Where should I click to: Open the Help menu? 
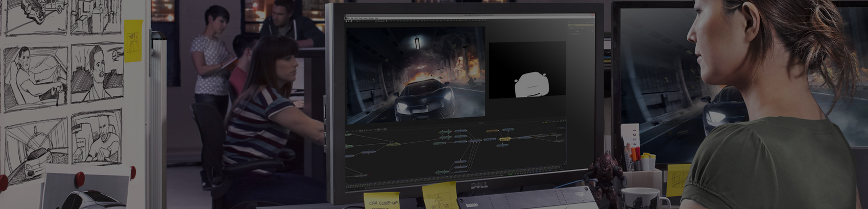point(377,18)
